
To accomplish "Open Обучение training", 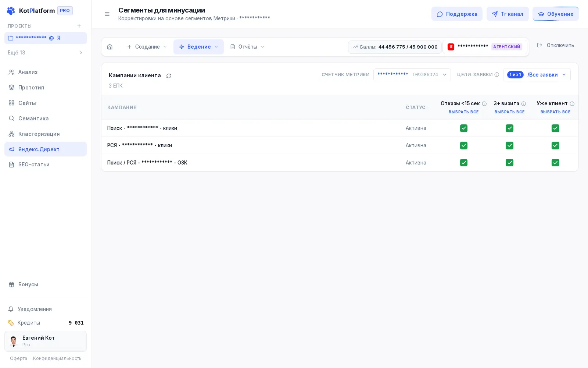I will [556, 14].
